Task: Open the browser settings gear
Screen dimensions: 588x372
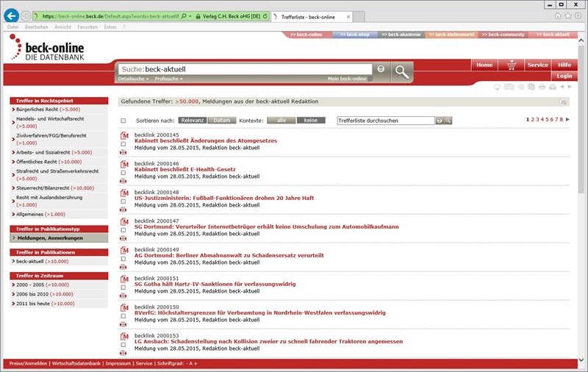Action: click(578, 15)
